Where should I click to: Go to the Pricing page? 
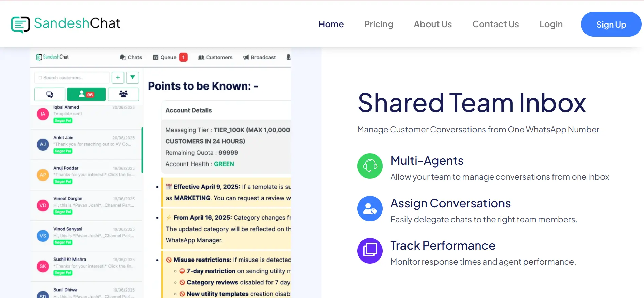pos(379,24)
